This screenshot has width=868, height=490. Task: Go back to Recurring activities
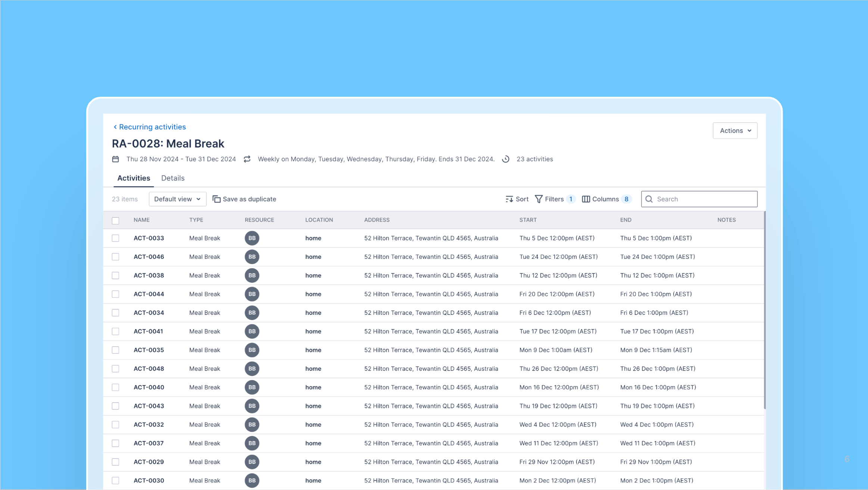(149, 127)
